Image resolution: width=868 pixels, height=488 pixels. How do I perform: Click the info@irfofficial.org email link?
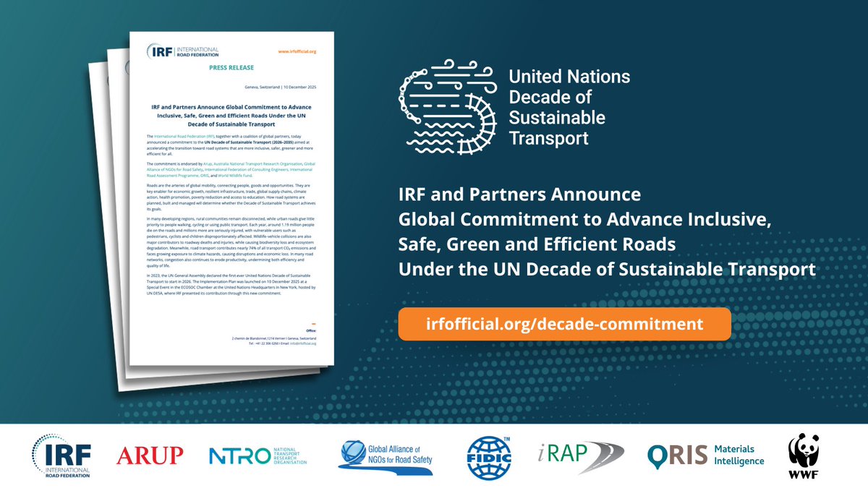[x=303, y=343]
